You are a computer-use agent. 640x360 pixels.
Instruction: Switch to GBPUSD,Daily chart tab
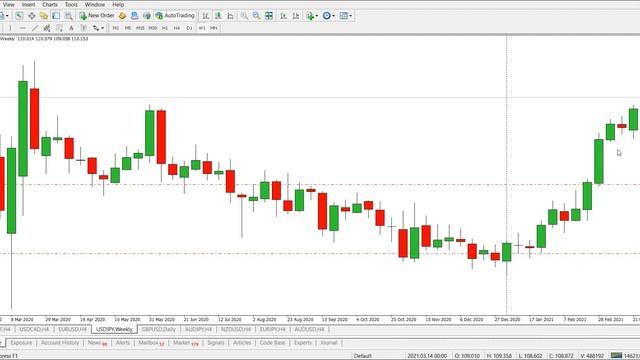point(158,329)
